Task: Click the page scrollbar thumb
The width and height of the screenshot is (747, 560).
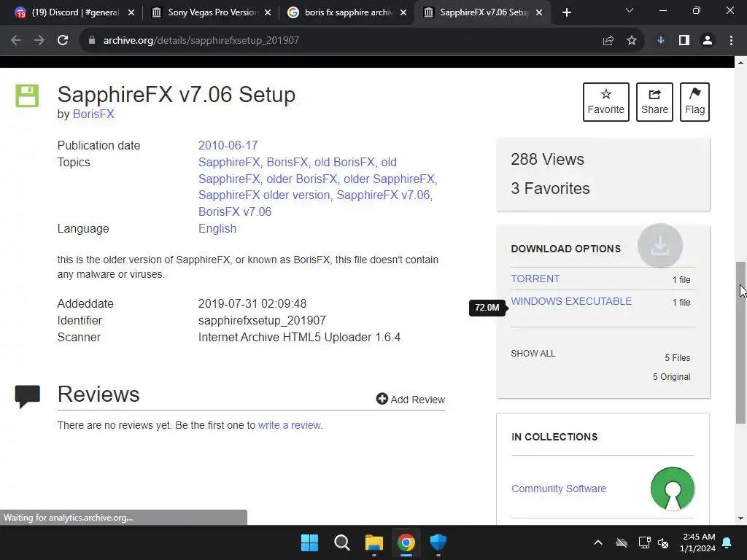Action: (x=740, y=343)
